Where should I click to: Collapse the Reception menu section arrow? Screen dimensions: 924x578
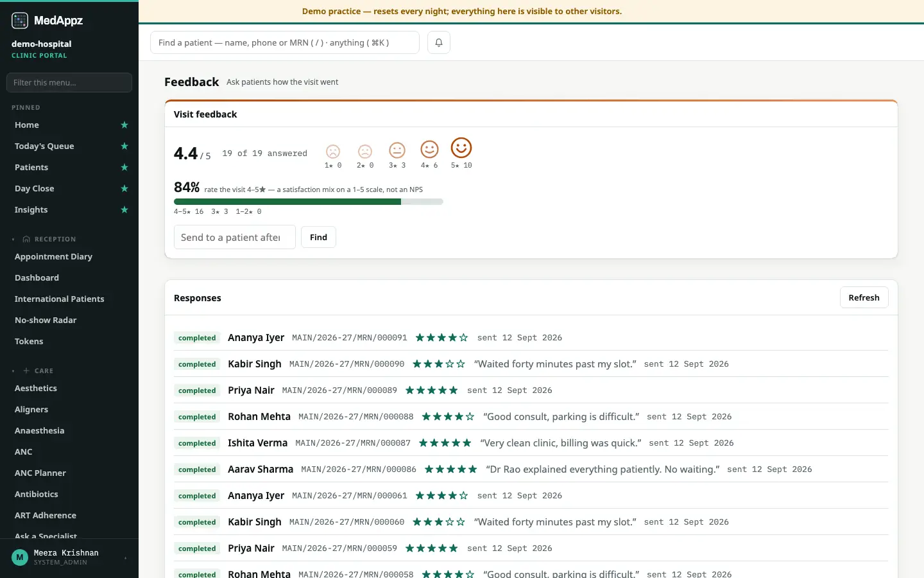tap(13, 240)
